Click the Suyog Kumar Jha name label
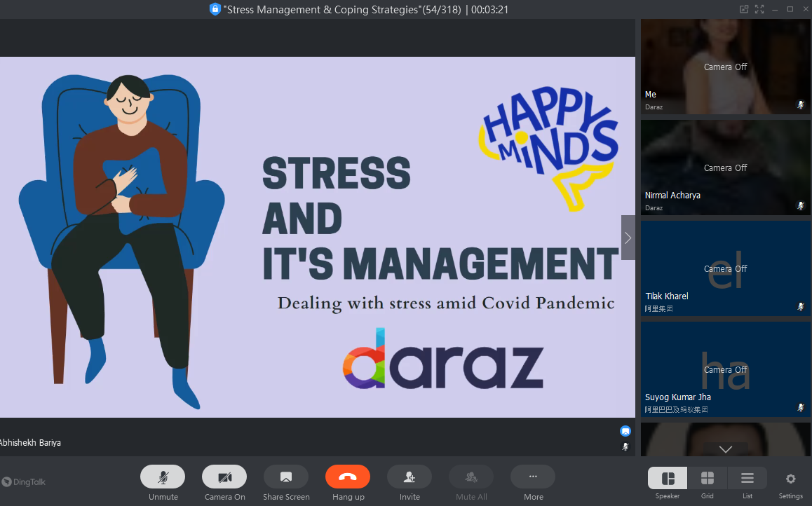 [678, 397]
